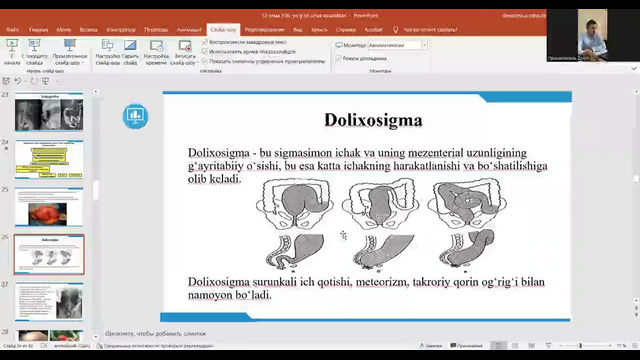Switch to Normal view icon in status bar

click(x=498, y=346)
